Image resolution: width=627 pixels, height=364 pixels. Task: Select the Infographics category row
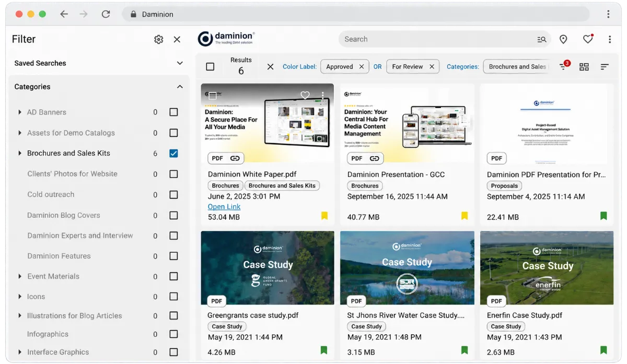pyautogui.click(x=98, y=334)
